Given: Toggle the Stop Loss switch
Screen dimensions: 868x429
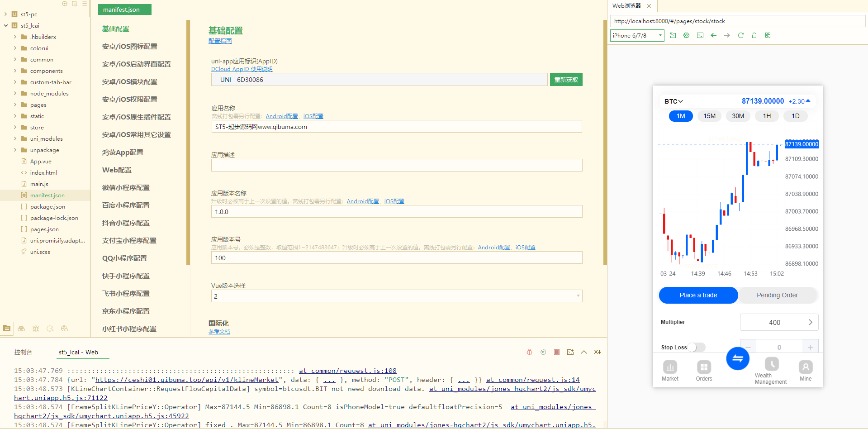Looking at the screenshot, I should coord(697,347).
